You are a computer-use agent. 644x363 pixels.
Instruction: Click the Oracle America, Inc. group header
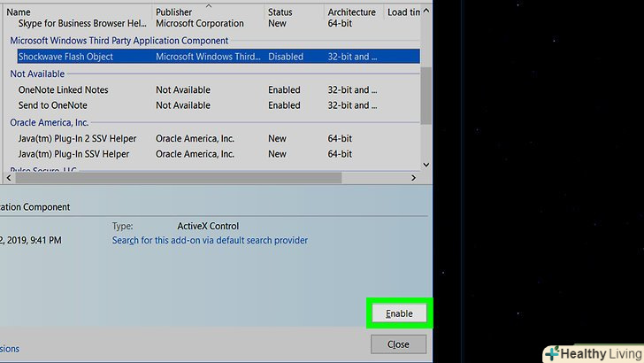49,122
